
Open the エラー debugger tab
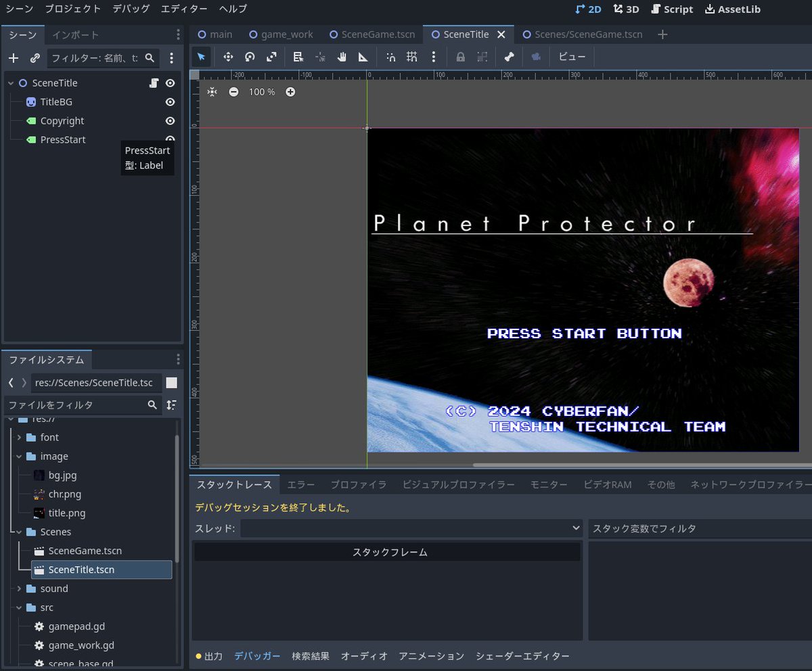pos(301,485)
